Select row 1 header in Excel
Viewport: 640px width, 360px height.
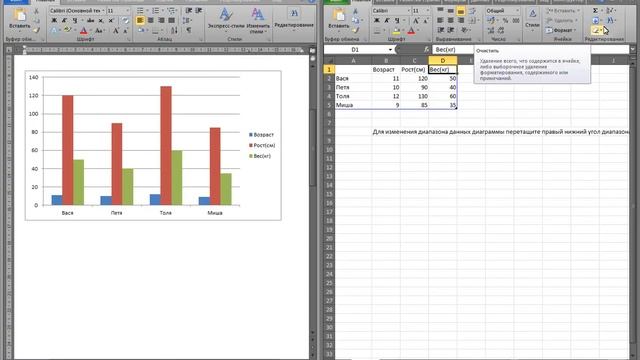[329, 69]
